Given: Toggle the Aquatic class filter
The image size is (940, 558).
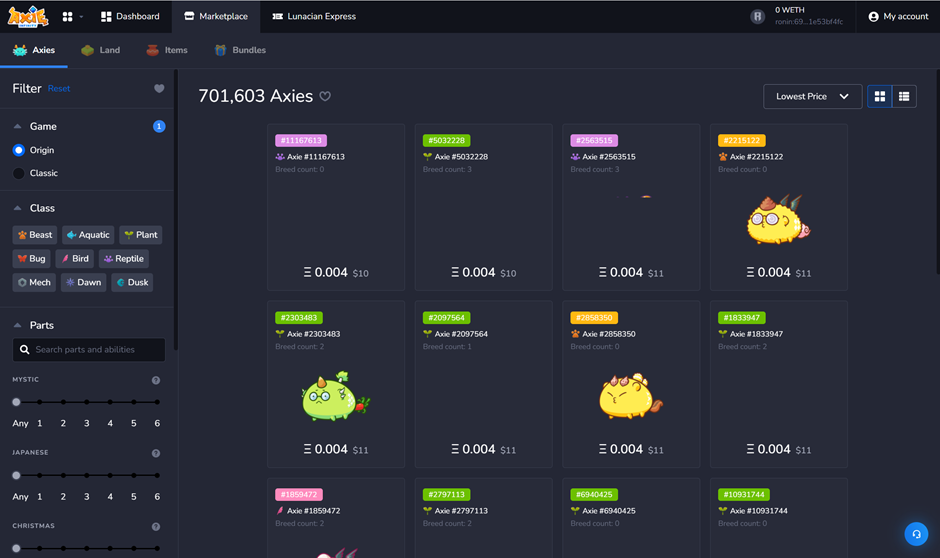Looking at the screenshot, I should point(88,235).
